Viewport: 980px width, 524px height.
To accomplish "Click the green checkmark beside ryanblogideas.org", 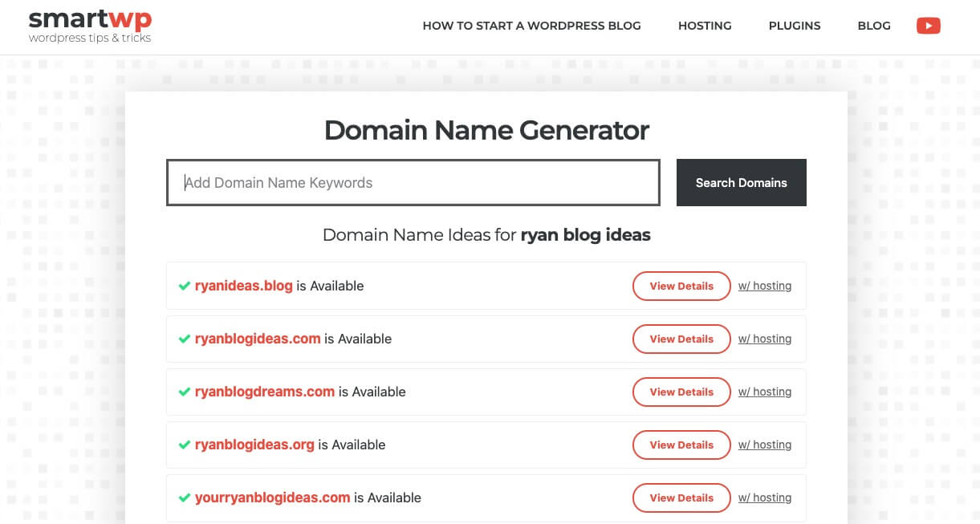I will tap(183, 445).
